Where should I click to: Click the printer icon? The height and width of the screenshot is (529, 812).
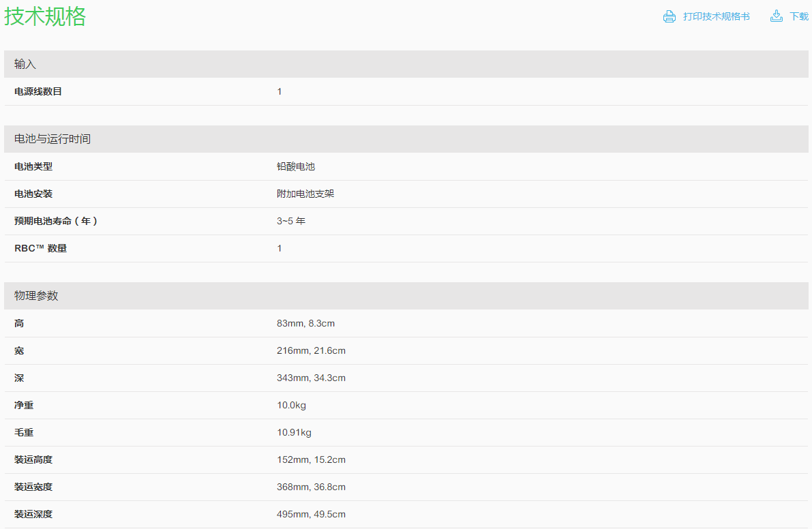point(669,16)
